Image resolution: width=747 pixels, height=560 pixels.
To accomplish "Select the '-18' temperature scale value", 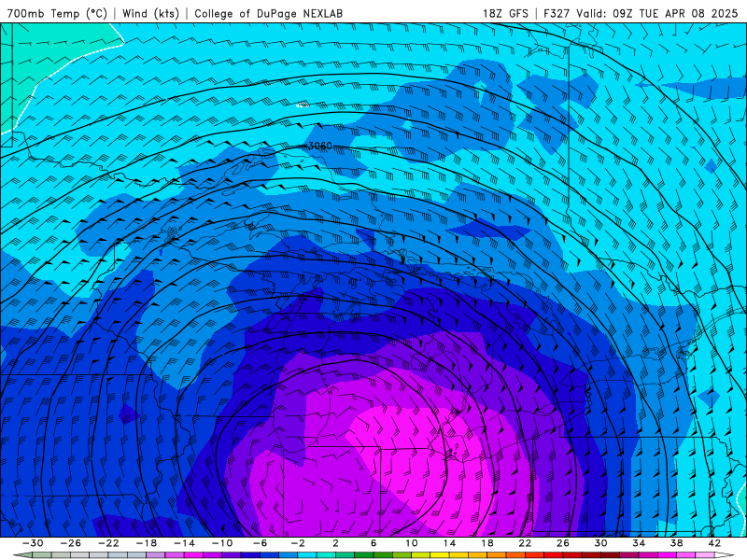I will pos(147,543).
